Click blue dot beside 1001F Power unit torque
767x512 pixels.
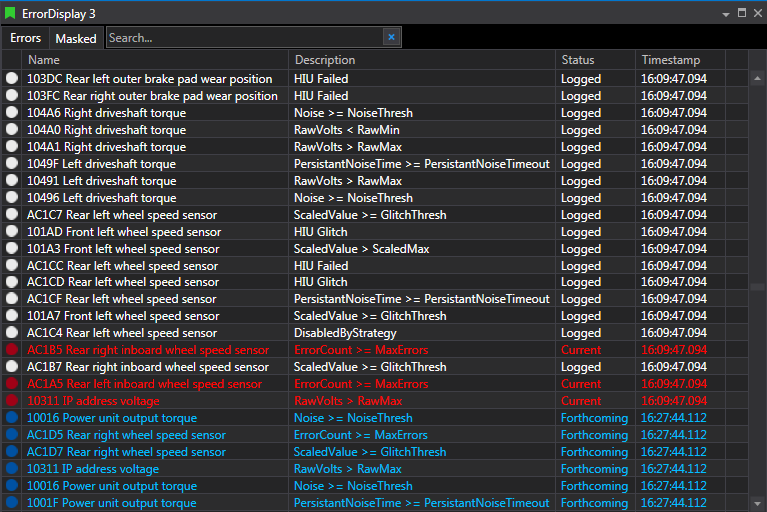tap(12, 503)
